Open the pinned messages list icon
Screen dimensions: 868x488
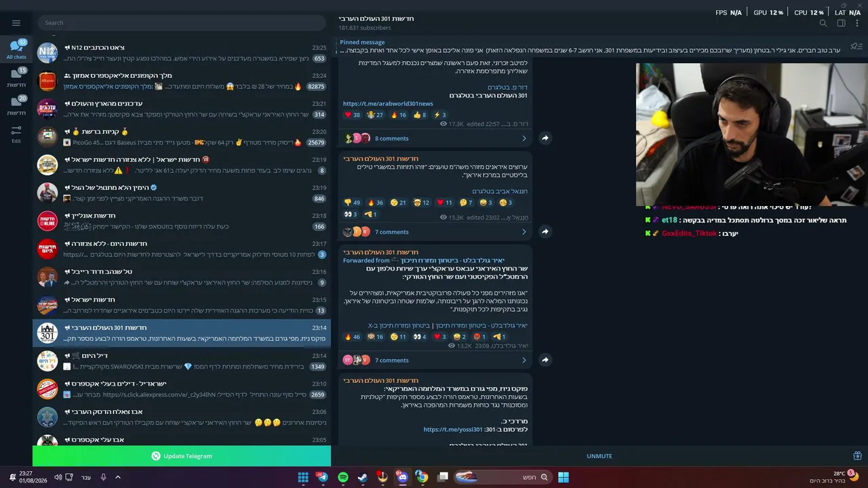pyautogui.click(x=856, y=47)
